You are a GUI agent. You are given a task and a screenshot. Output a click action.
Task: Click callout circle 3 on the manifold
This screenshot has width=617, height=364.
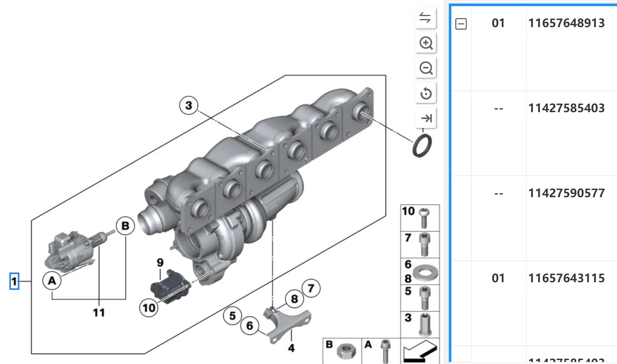pyautogui.click(x=188, y=106)
